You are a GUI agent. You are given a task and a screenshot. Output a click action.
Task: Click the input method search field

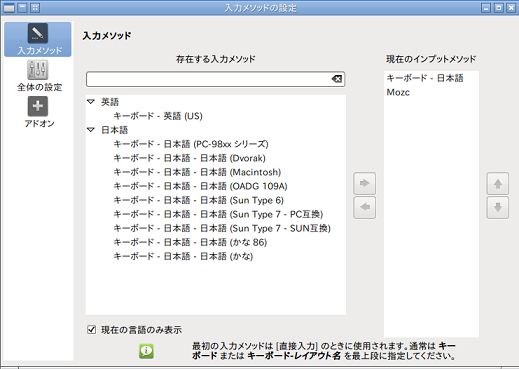click(x=208, y=79)
